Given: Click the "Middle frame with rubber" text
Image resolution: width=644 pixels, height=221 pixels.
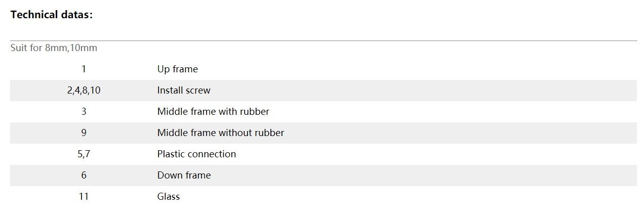Looking at the screenshot, I should [x=213, y=112].
